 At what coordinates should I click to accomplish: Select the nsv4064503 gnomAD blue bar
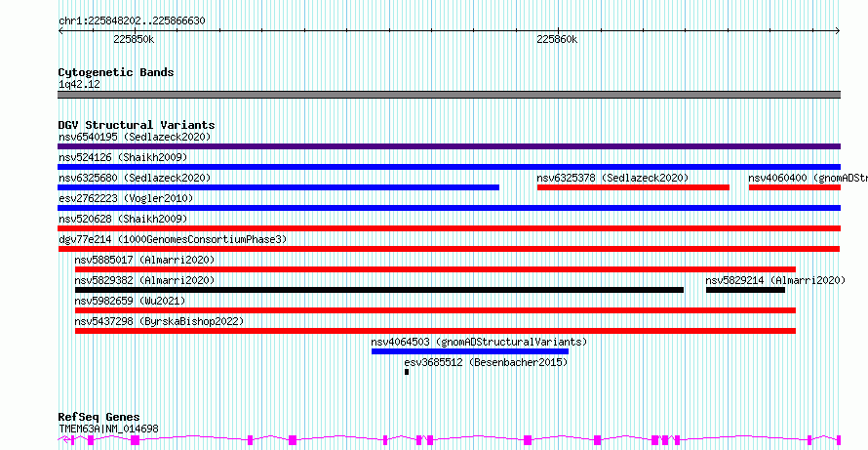click(470, 351)
